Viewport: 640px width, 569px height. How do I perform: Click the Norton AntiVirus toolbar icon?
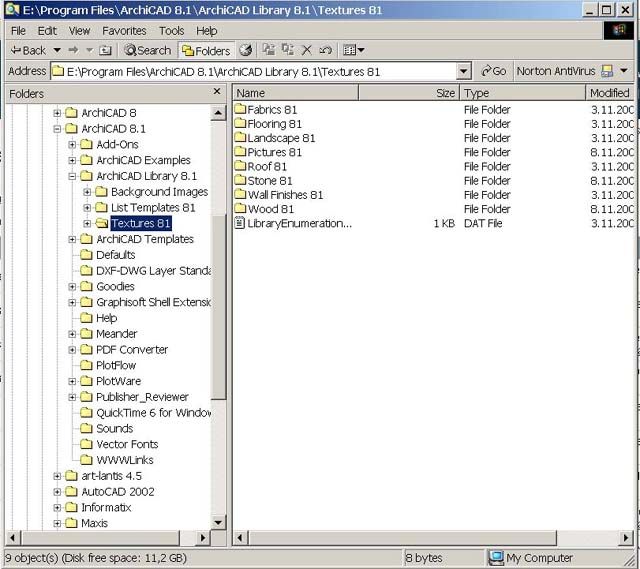[x=607, y=71]
